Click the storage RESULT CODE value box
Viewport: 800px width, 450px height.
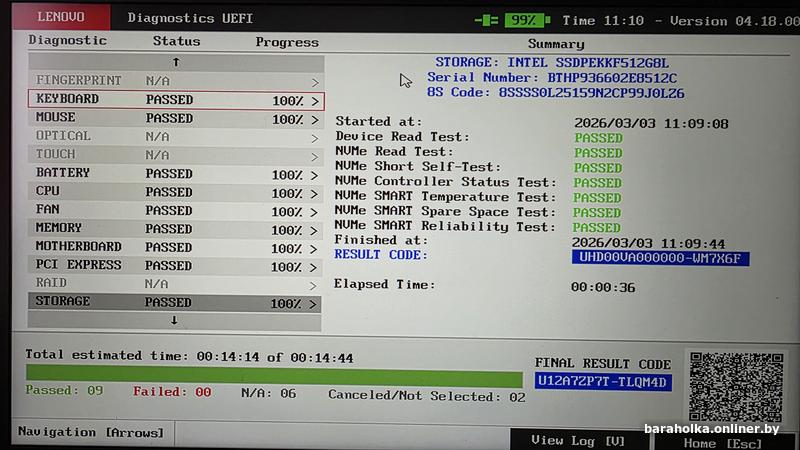coord(660,258)
